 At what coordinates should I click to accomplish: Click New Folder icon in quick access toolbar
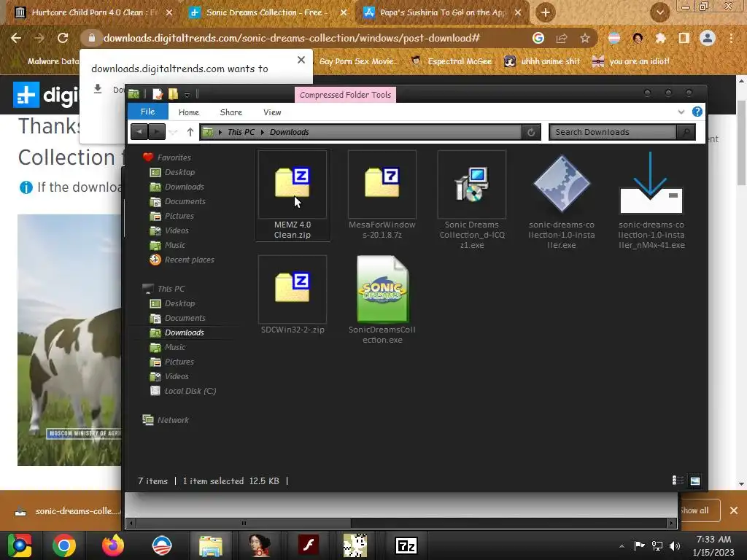[173, 94]
